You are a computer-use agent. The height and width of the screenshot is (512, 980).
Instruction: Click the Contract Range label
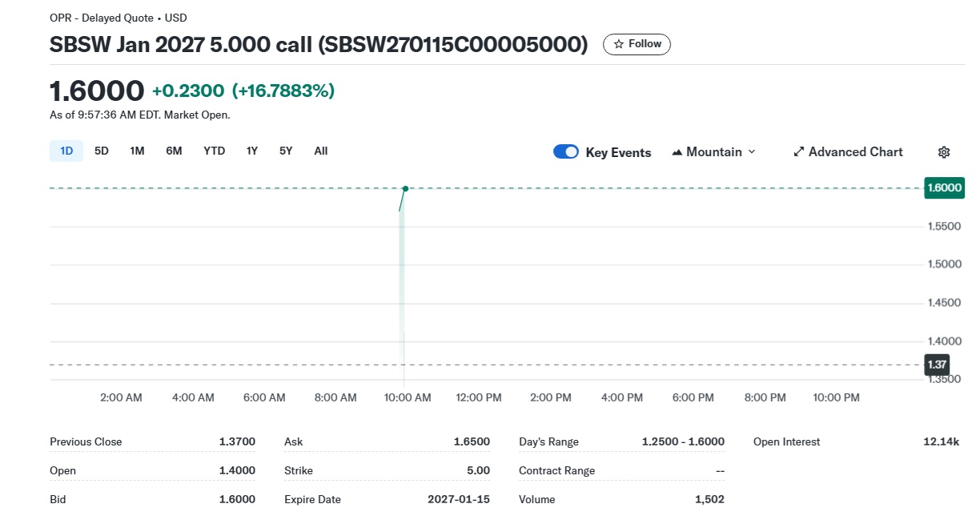click(557, 470)
